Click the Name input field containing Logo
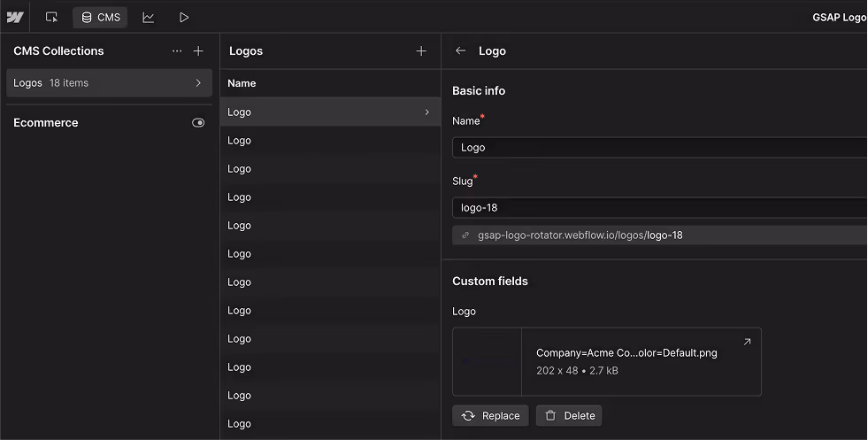868x440 pixels. coord(660,148)
